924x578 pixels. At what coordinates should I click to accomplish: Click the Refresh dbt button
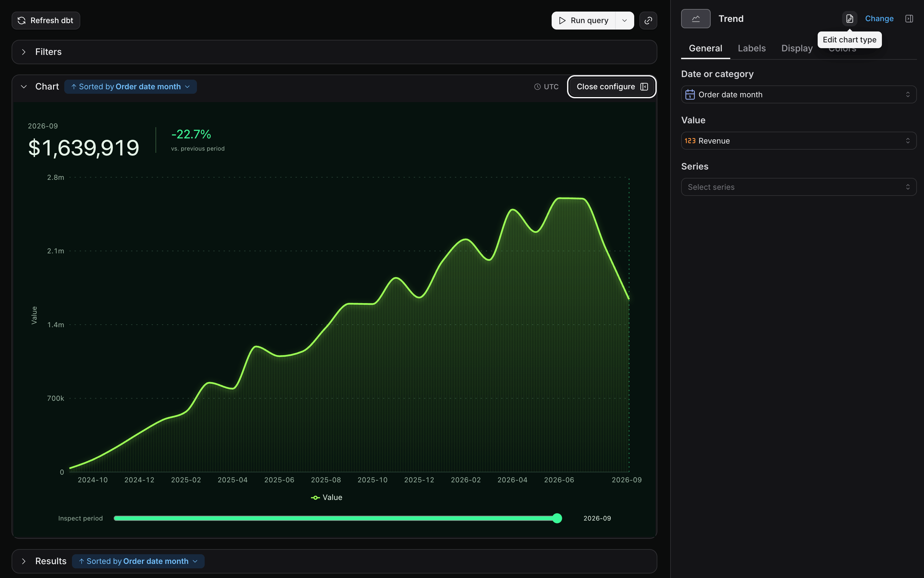coord(46,20)
